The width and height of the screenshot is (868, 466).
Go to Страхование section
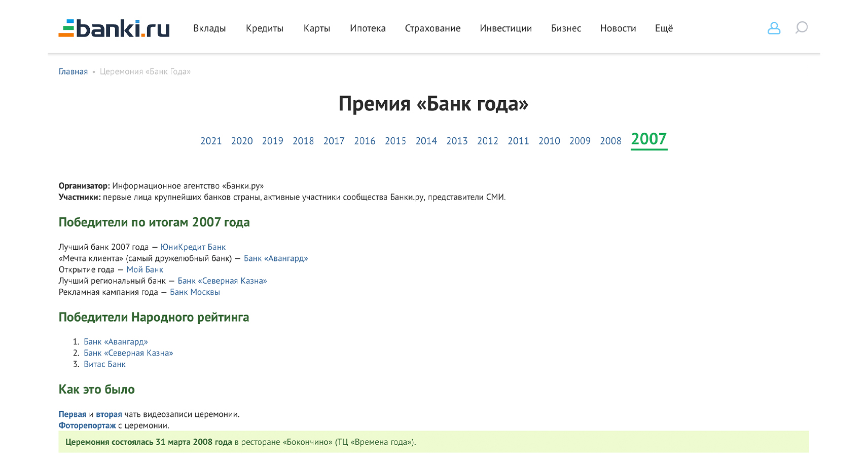[x=432, y=28]
